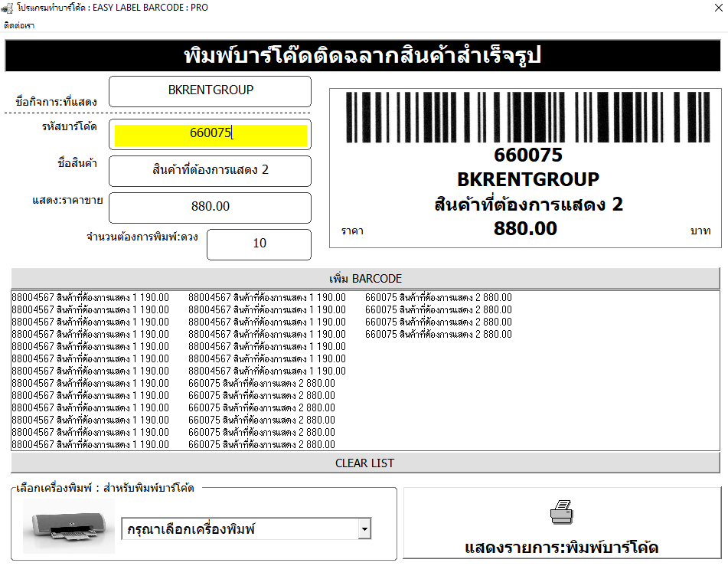Click the product name input field

pyautogui.click(x=211, y=171)
